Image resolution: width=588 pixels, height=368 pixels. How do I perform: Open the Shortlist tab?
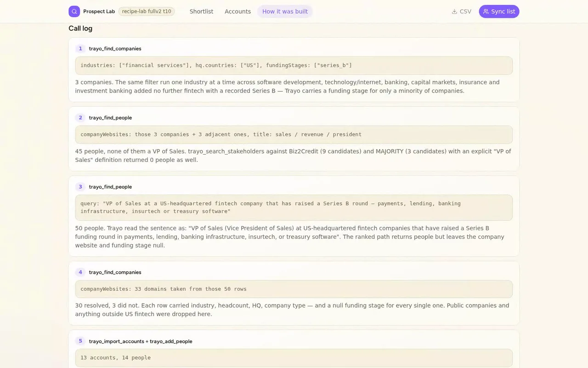201,11
